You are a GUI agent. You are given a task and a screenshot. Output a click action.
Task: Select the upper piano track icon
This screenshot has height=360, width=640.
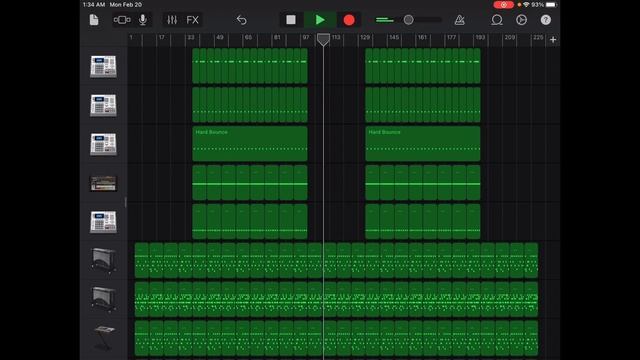click(103, 260)
